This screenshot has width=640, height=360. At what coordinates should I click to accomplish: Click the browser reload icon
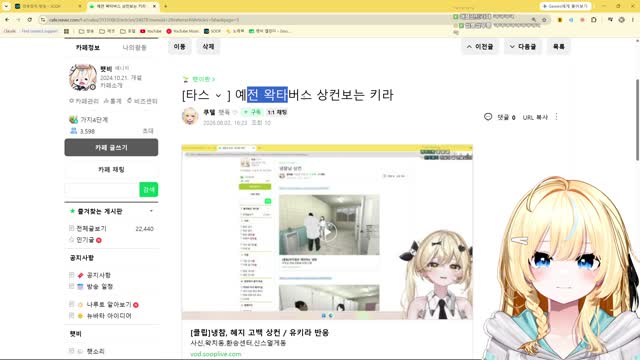[x=30, y=20]
